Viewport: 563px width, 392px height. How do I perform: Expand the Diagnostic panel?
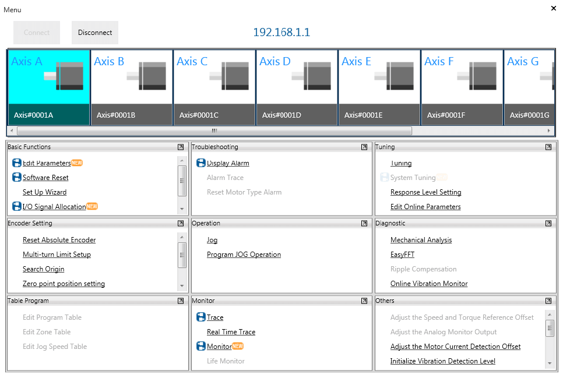pos(548,223)
